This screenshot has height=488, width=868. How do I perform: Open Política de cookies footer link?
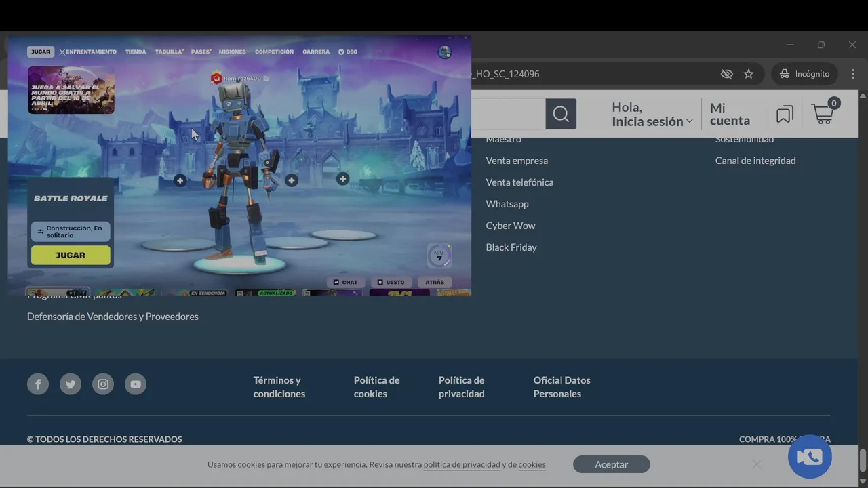click(376, 387)
